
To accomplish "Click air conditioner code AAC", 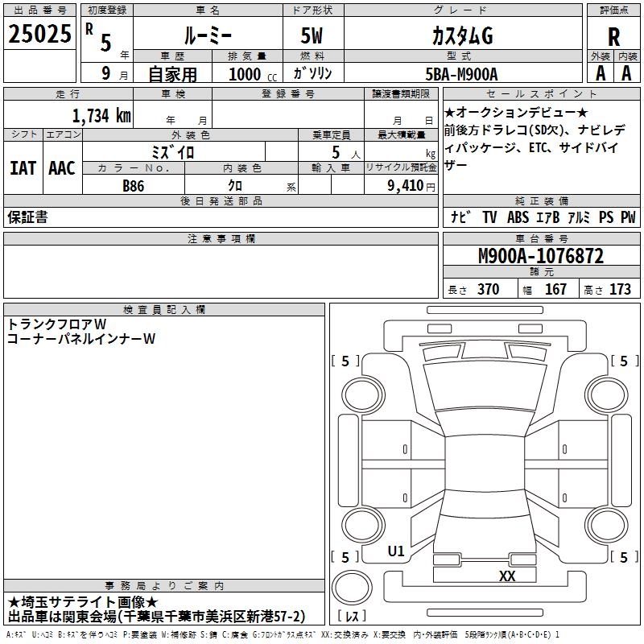I will pos(62,168).
